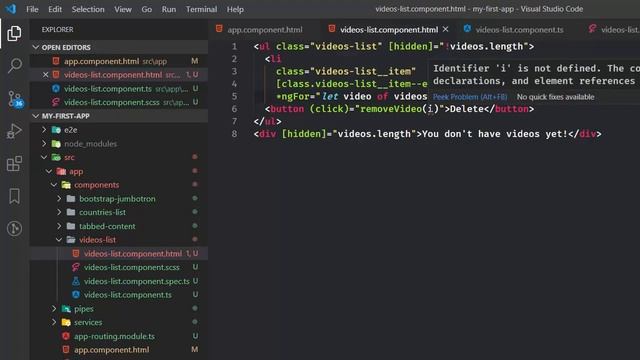
Task: Click the services folder icon
Action: [x=66, y=322]
